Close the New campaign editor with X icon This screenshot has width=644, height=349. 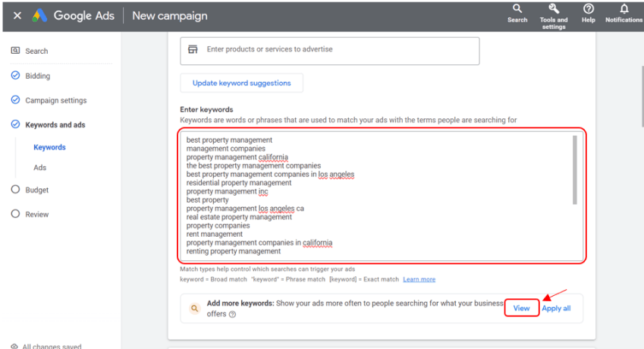pos(17,16)
